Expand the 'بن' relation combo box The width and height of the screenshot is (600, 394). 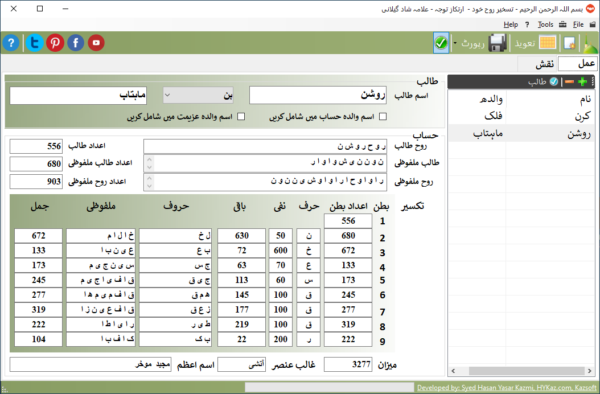[198, 95]
